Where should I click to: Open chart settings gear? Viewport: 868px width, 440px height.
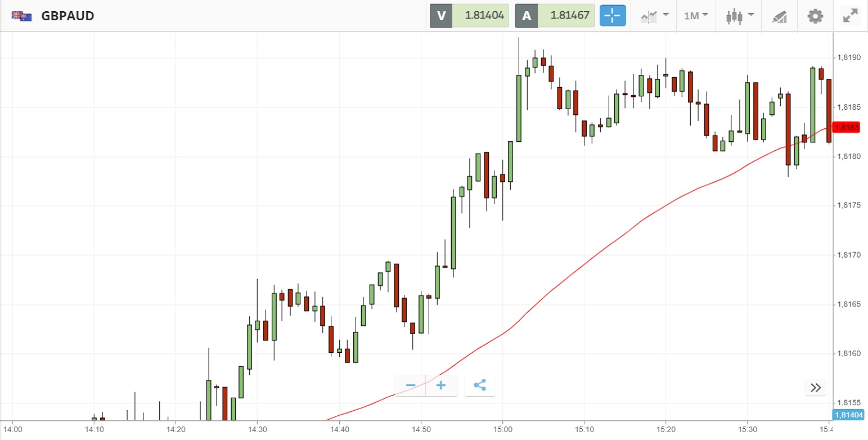[815, 16]
